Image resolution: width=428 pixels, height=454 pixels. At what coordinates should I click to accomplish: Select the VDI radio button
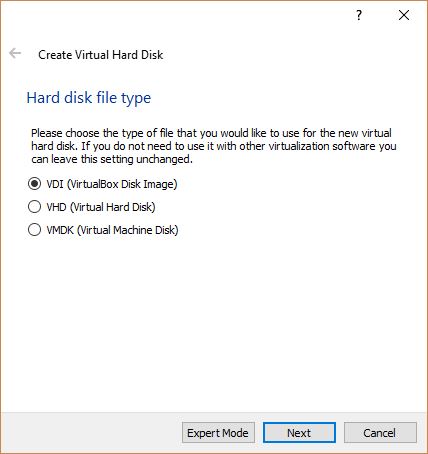[x=34, y=184]
